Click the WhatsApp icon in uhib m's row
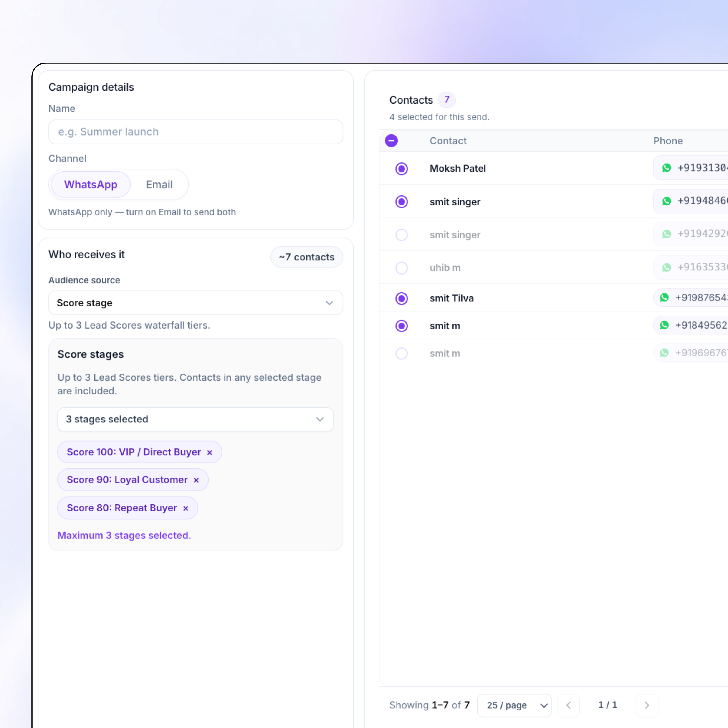 click(667, 267)
